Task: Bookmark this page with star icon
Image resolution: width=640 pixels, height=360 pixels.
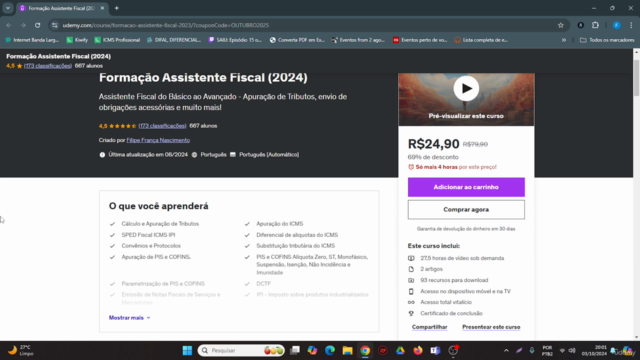Action: pyautogui.click(x=561, y=25)
